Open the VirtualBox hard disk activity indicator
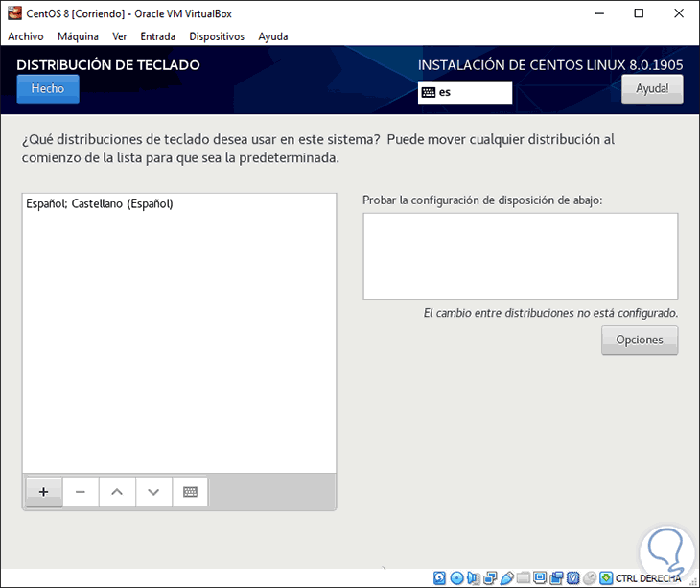This screenshot has height=588, width=700. [440, 578]
